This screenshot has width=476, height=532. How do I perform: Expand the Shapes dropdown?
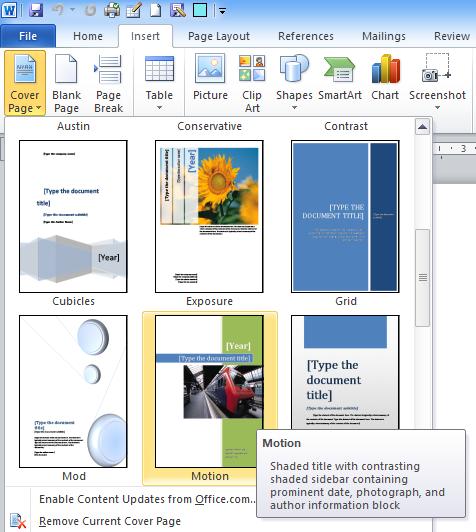[294, 83]
